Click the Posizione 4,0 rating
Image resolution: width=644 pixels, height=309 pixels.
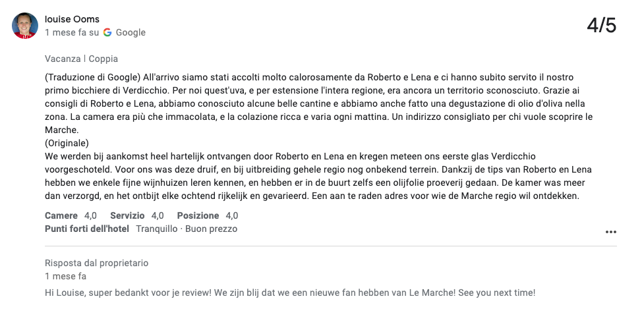click(x=208, y=215)
